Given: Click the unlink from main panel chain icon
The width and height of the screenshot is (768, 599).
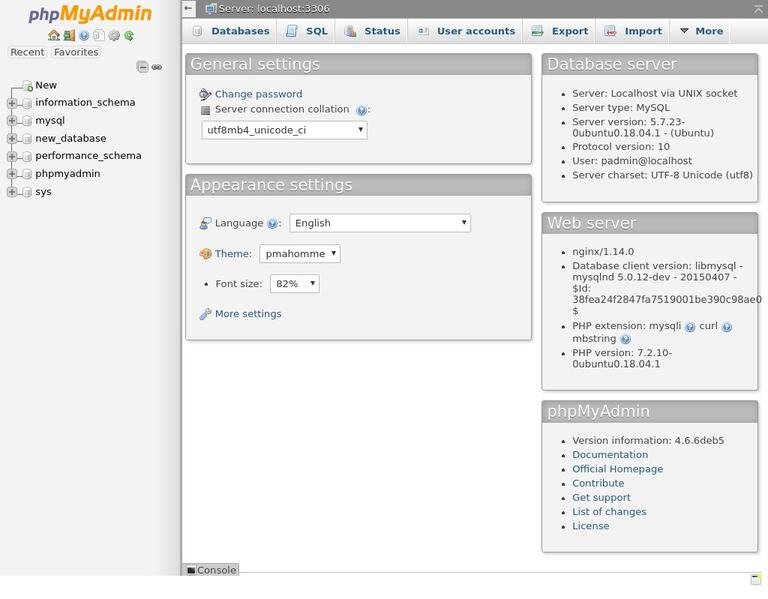Looking at the screenshot, I should 157,67.
